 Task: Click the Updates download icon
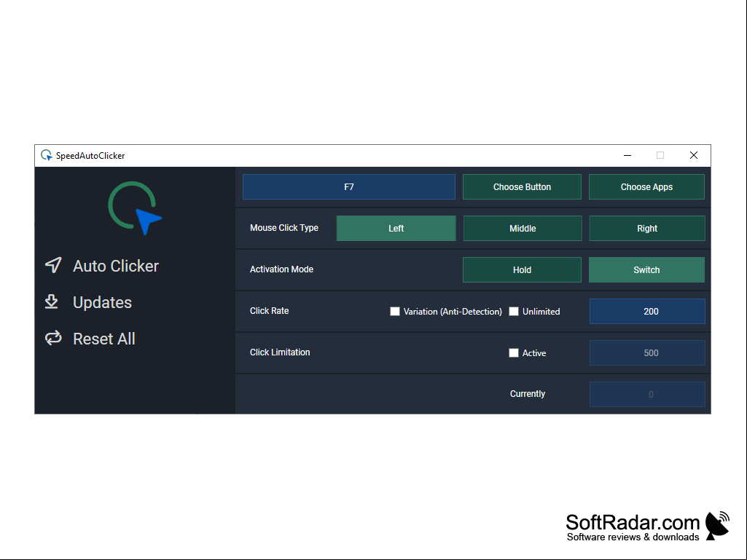(x=52, y=302)
